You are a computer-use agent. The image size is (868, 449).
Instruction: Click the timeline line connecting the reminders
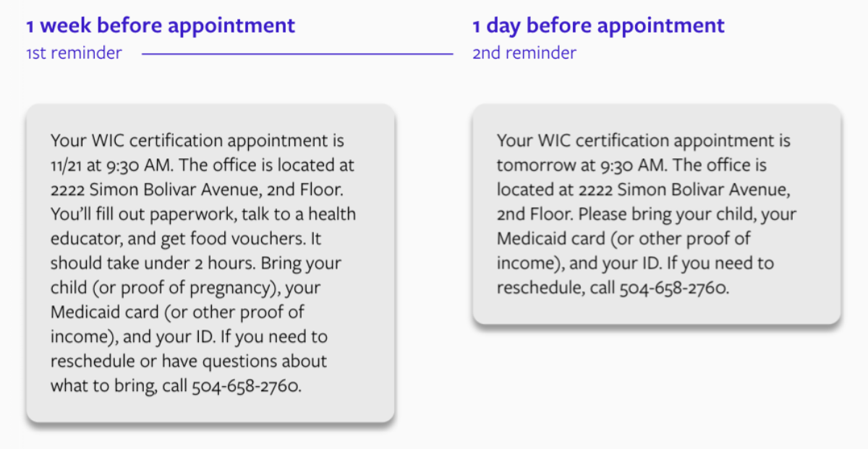point(297,54)
